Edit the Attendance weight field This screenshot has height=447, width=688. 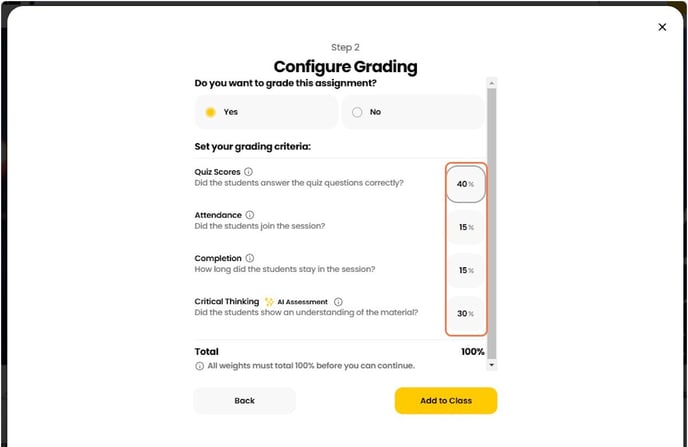point(464,227)
